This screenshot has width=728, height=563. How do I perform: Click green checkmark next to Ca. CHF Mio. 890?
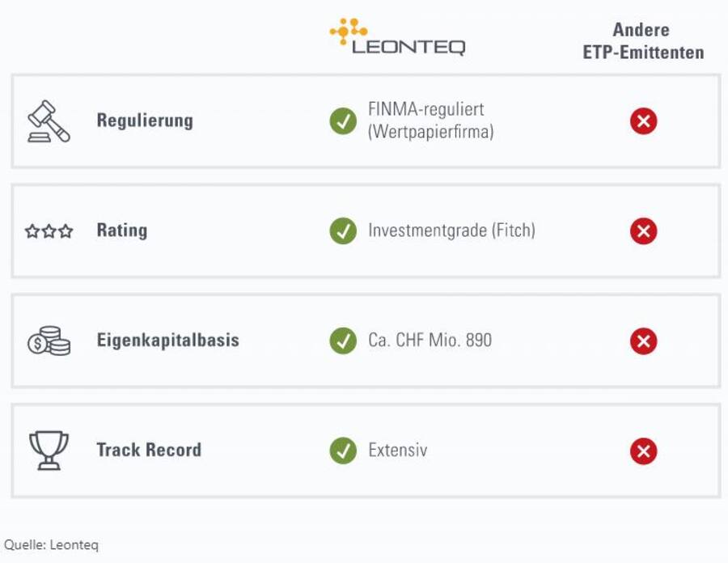click(343, 341)
